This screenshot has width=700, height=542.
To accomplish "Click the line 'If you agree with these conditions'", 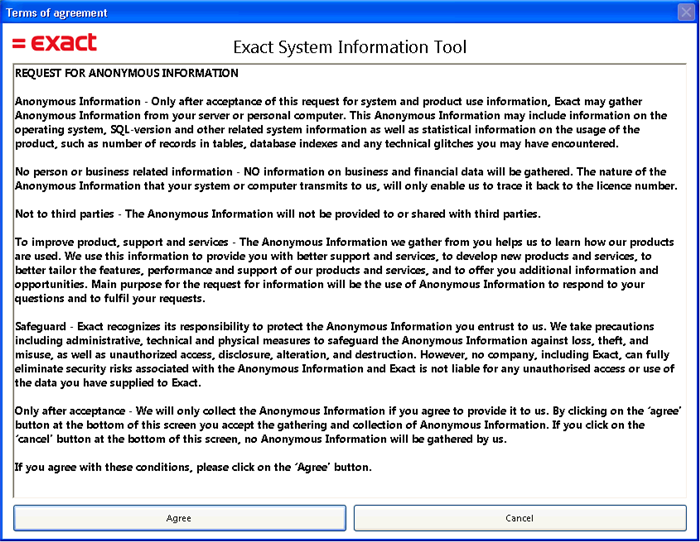I will [x=193, y=467].
